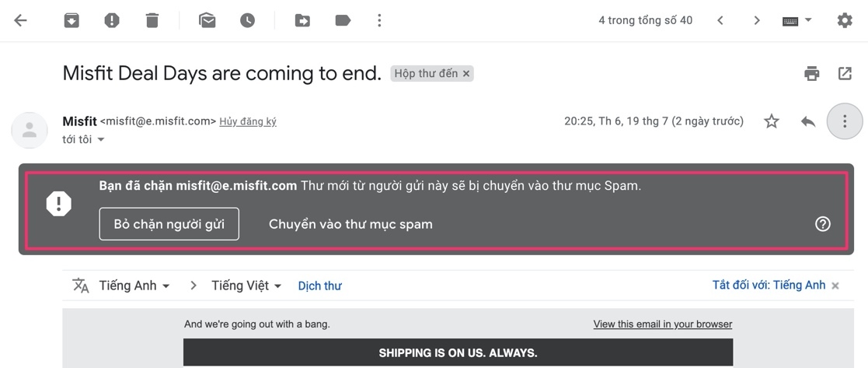Open email in a new window
868x368 pixels.
(x=845, y=74)
